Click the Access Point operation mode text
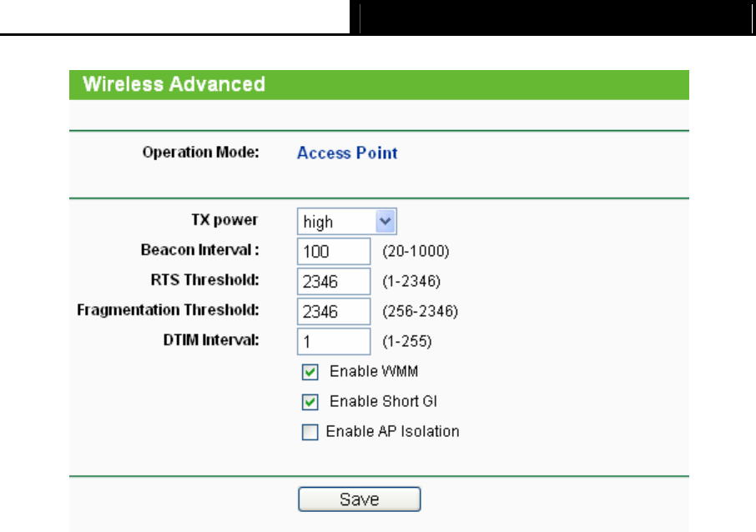The width and height of the screenshot is (756, 532). [347, 153]
